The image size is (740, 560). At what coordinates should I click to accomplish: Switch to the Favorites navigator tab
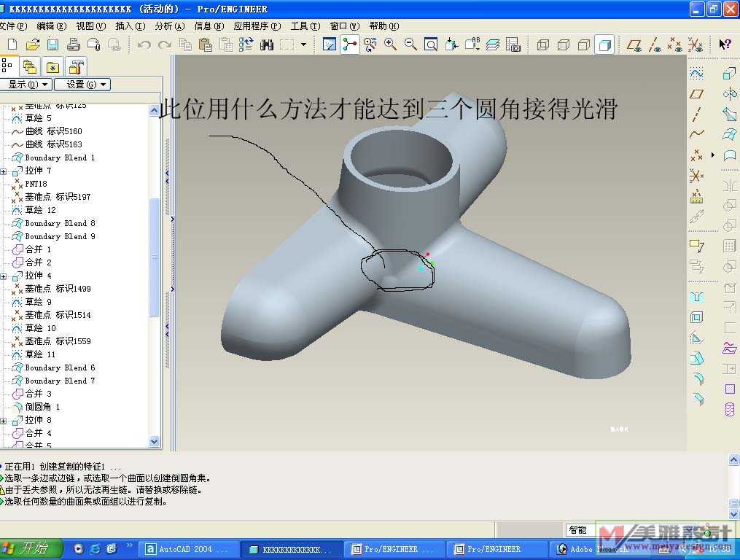point(52,67)
